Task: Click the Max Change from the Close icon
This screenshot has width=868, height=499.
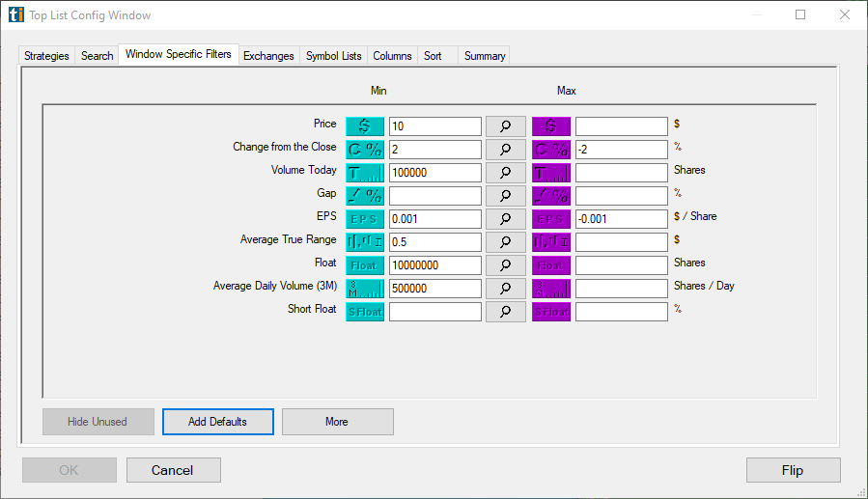Action: (x=550, y=150)
